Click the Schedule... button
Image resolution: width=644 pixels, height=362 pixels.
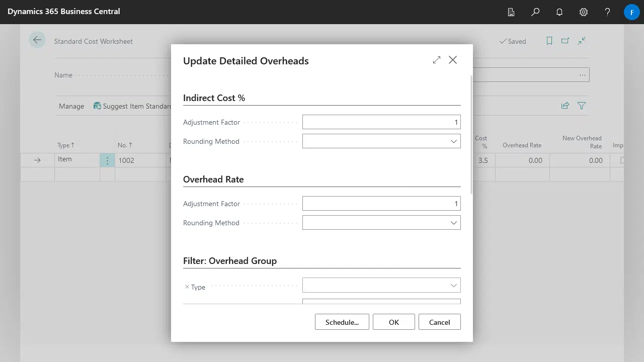(342, 322)
